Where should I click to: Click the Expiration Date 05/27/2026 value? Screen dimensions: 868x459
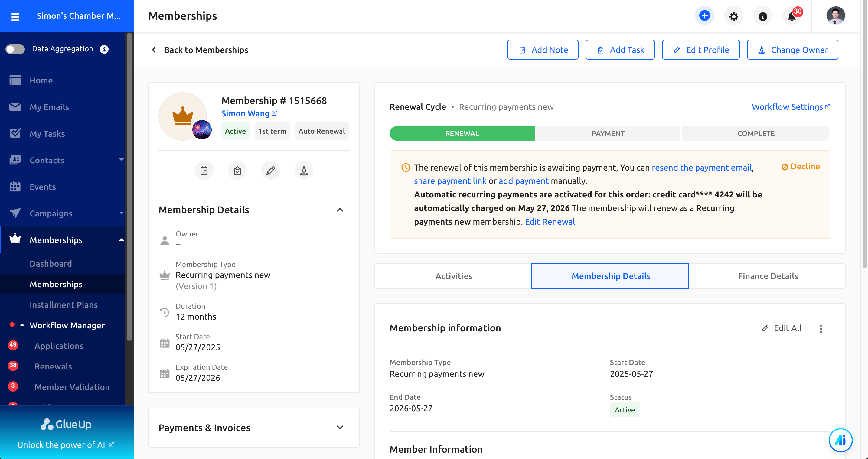[197, 378]
